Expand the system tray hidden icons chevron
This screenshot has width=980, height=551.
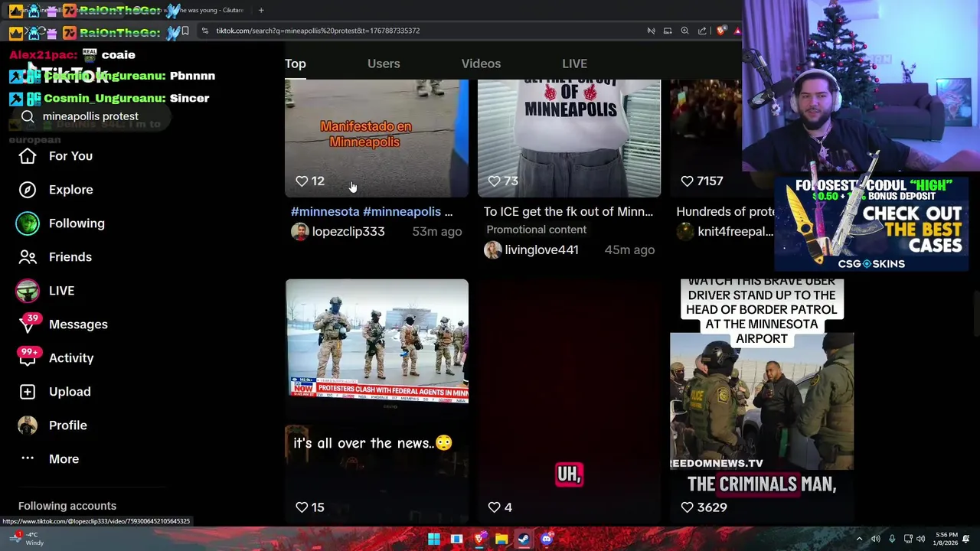(x=859, y=539)
